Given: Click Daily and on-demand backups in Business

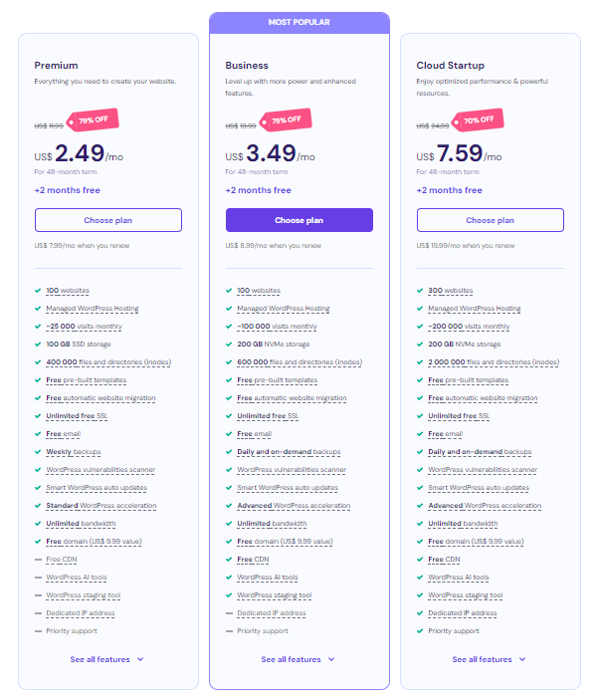Looking at the screenshot, I should pos(289,452).
